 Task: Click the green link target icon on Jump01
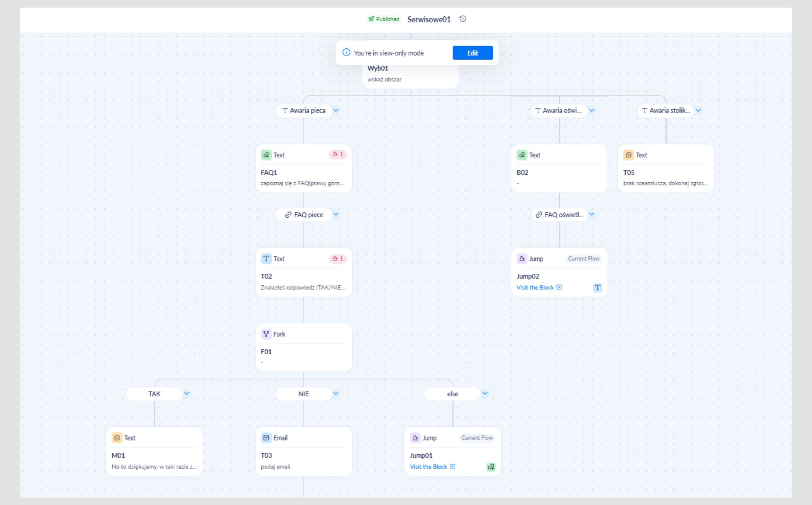(x=491, y=467)
